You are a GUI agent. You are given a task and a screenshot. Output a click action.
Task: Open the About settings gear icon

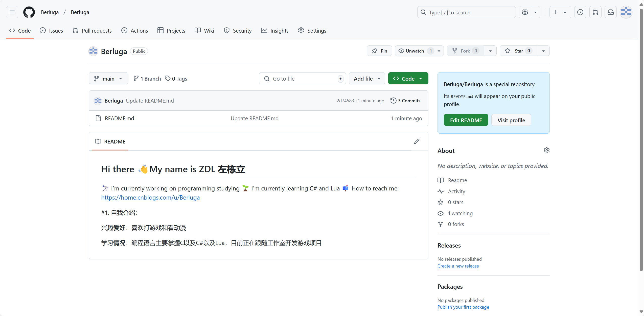click(x=546, y=151)
